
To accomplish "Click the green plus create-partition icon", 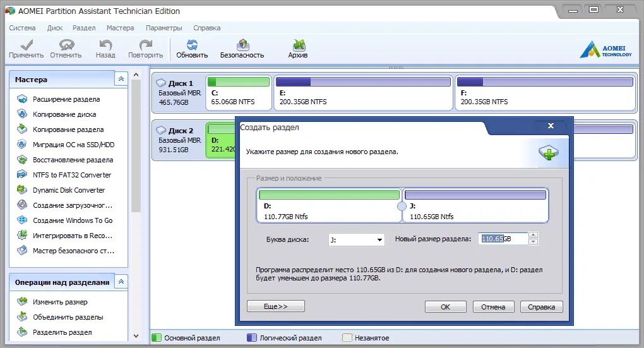I will (548, 152).
